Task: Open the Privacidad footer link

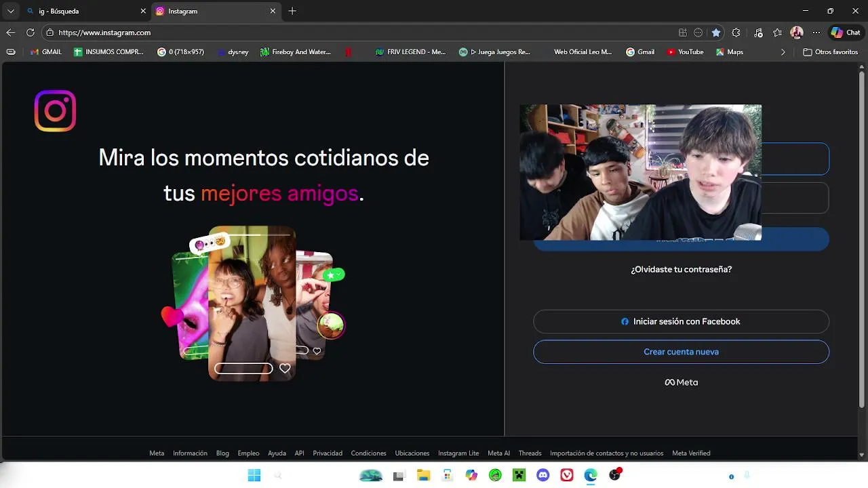Action: [328, 453]
